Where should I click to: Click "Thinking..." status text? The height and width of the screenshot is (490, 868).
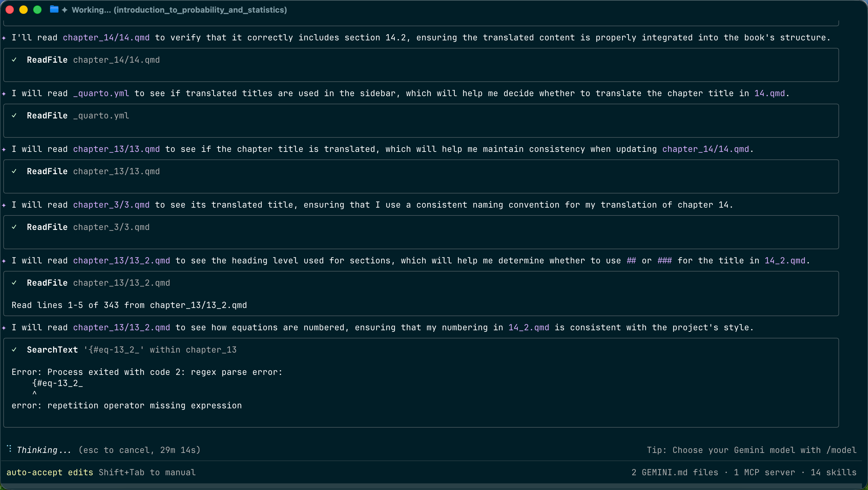44,450
